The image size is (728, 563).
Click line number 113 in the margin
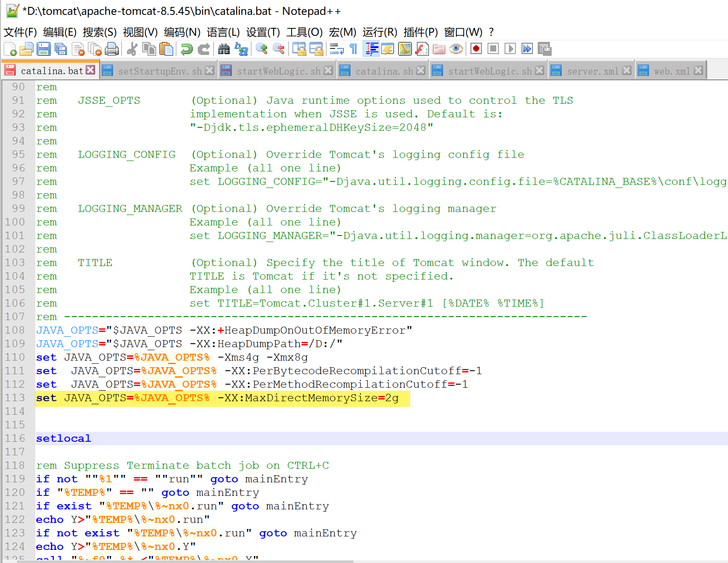[15, 398]
